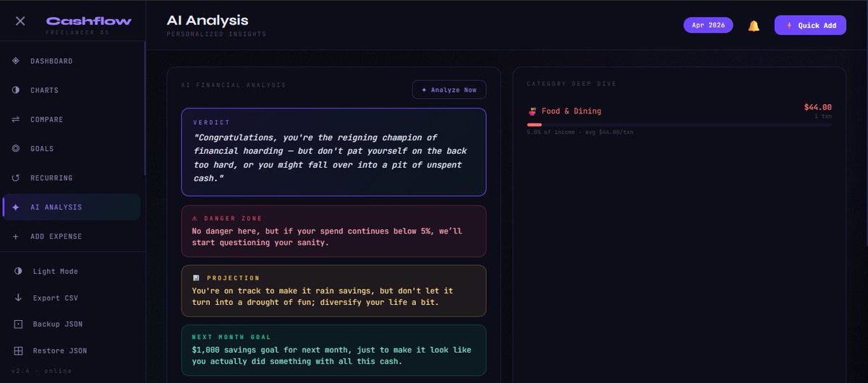Click the AI Financial Analysis heading

234,85
